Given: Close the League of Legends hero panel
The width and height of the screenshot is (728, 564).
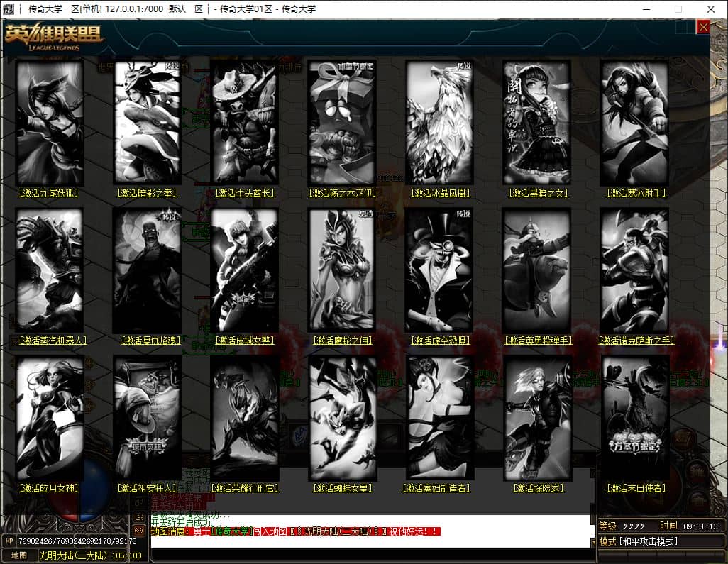Looking at the screenshot, I should (x=703, y=28).
